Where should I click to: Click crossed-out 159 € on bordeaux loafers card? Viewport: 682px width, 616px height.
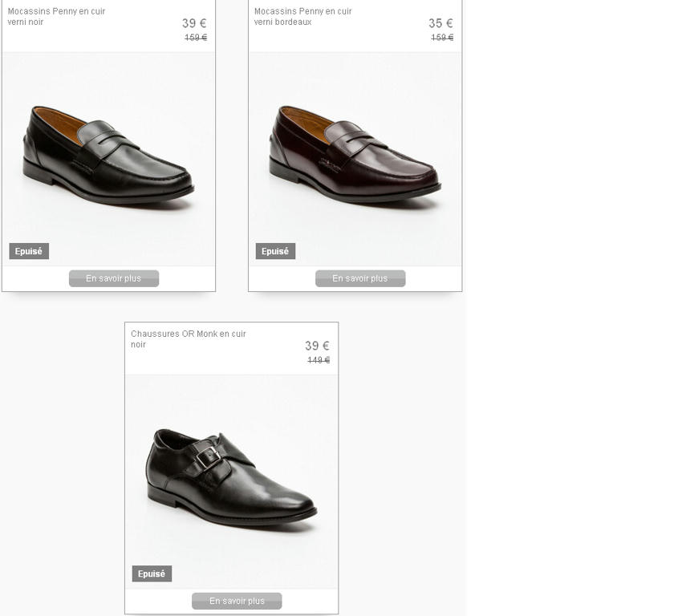[x=442, y=38]
